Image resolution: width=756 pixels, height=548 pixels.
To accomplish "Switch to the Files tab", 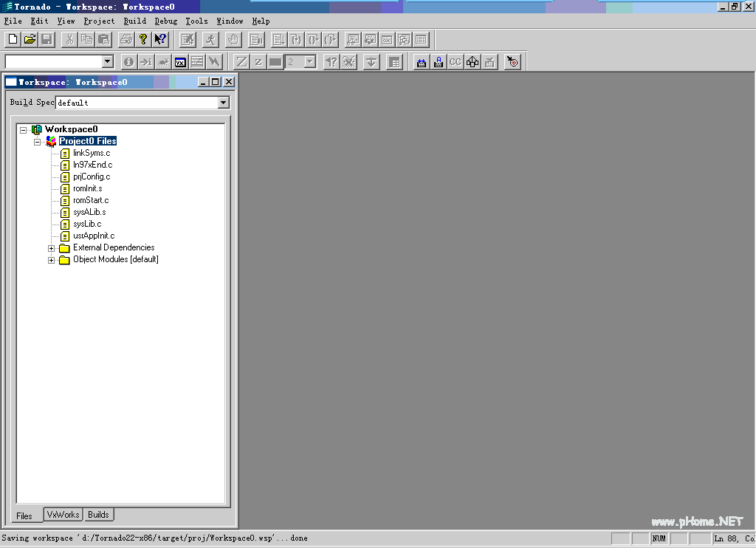I will [x=24, y=516].
